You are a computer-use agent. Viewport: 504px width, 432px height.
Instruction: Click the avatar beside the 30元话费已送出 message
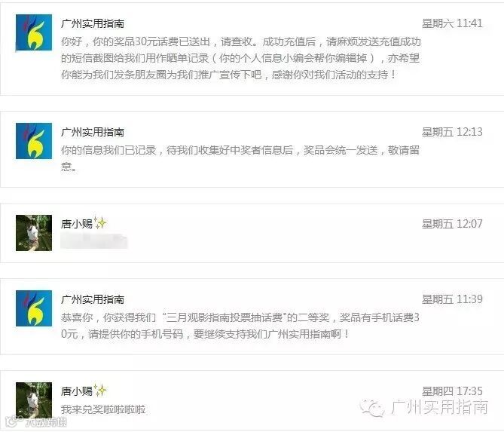tap(34, 32)
